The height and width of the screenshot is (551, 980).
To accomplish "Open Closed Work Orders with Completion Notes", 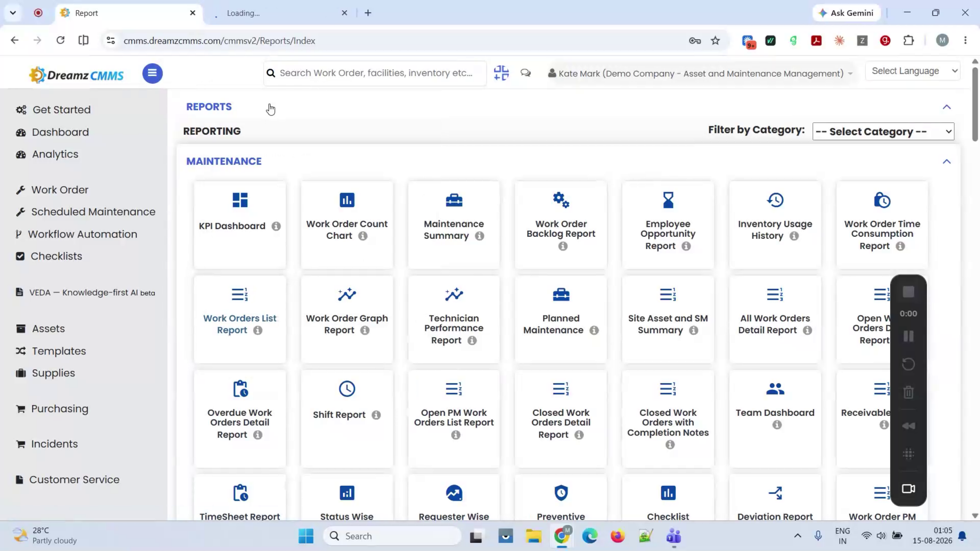I will (668, 422).
